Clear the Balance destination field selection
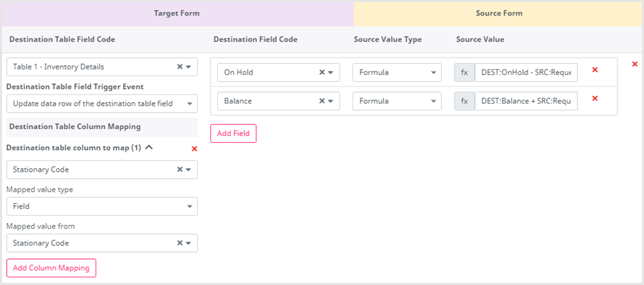This screenshot has width=644, height=285. pos(322,101)
